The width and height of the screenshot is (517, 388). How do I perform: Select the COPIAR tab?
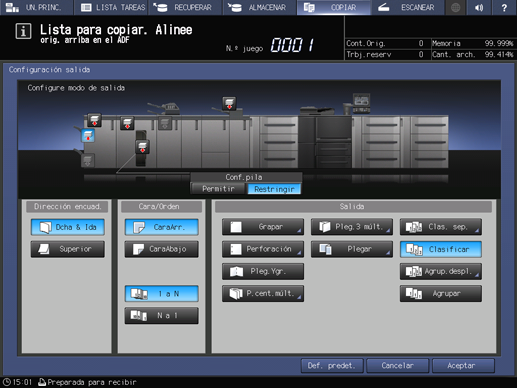pos(334,7)
